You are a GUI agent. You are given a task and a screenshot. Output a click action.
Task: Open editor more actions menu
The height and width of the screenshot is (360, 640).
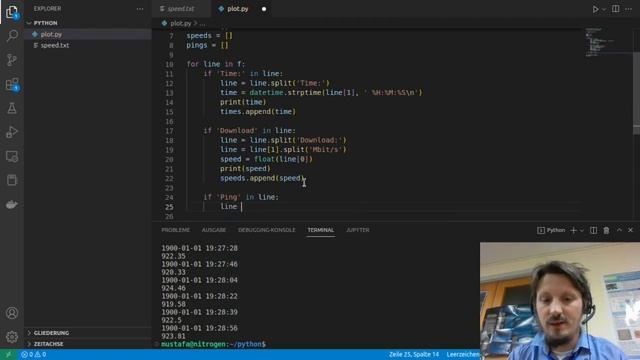[x=629, y=9]
